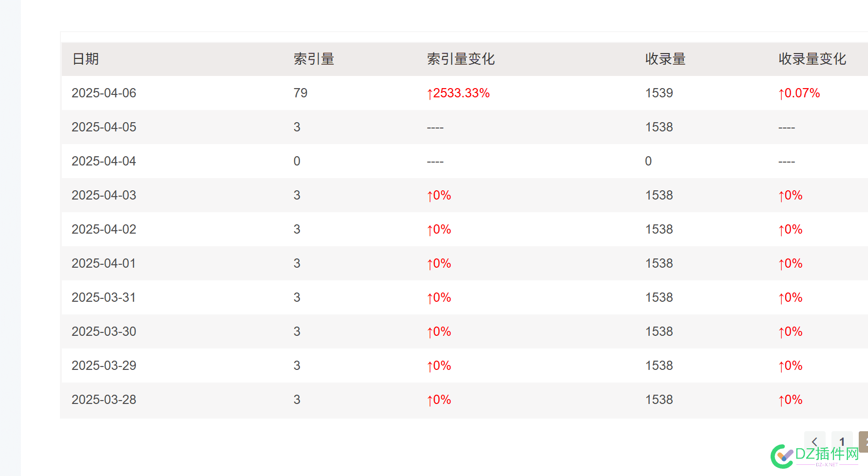Select the date 2025-03-30
This screenshot has width=868, height=476.
(x=104, y=331)
